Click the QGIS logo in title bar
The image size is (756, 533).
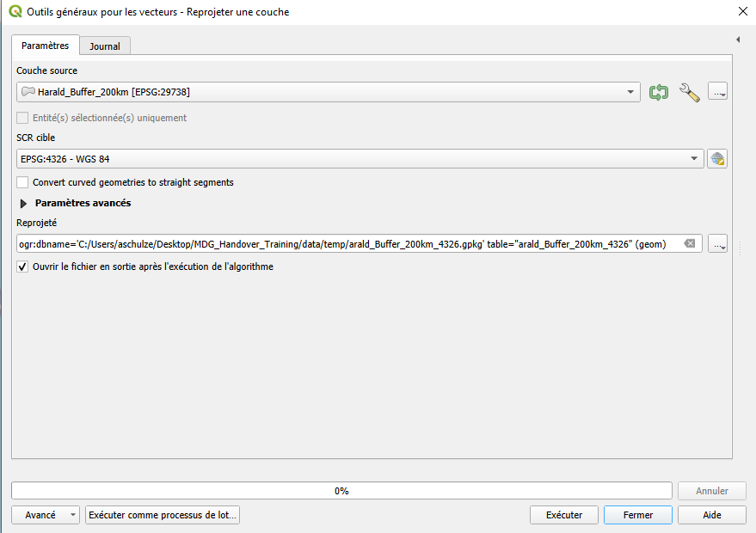point(15,12)
